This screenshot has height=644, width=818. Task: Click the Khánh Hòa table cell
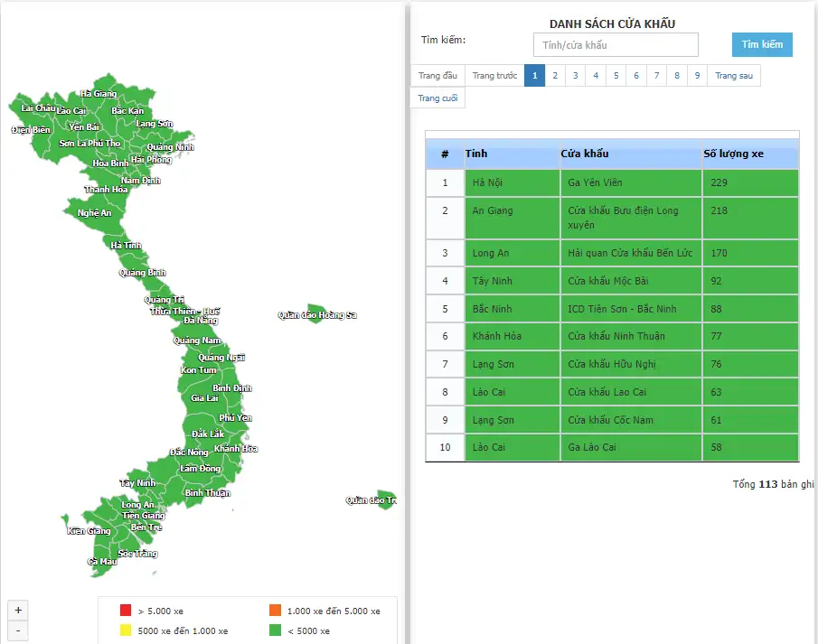tap(512, 336)
